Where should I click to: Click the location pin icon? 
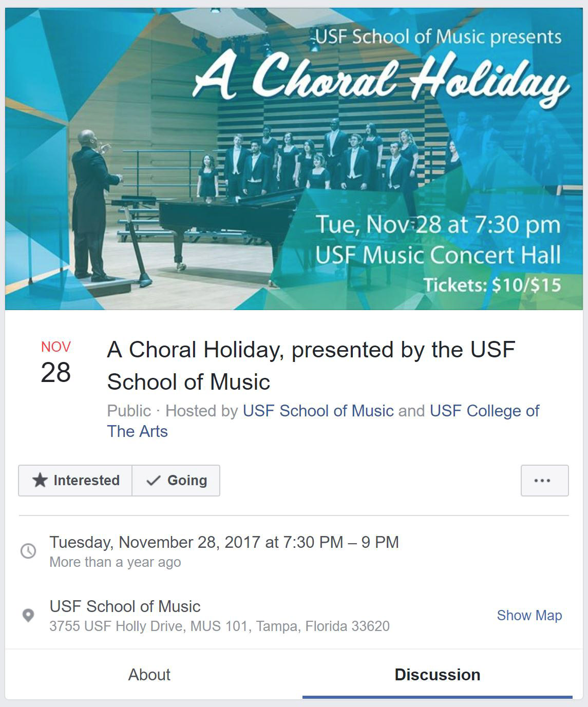pos(28,615)
